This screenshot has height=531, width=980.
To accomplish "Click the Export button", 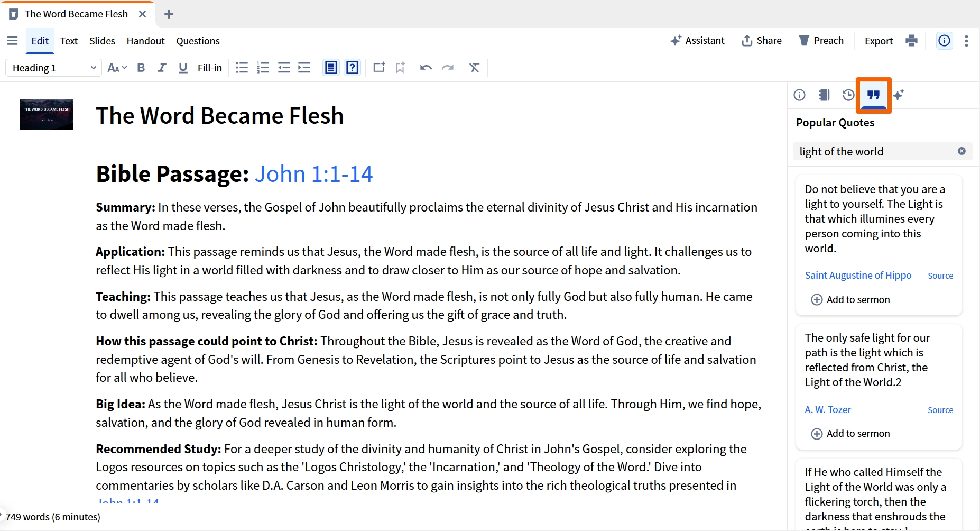I will pos(879,41).
